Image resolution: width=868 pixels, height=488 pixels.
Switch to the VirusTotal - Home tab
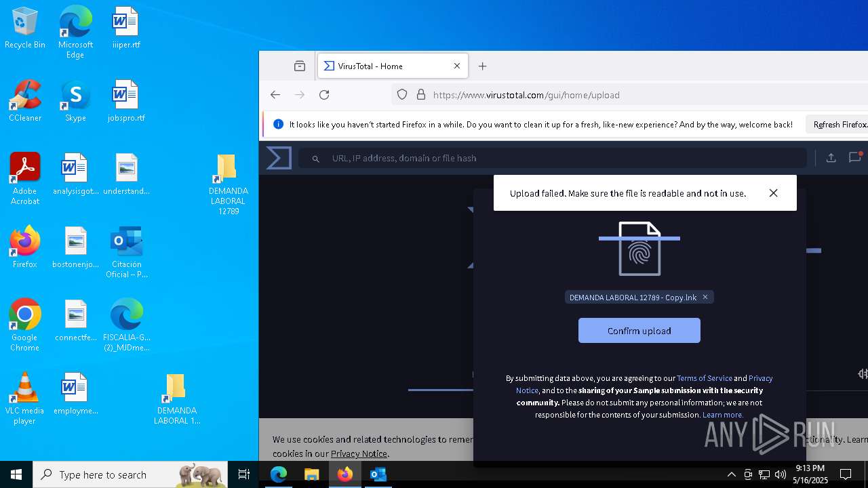point(391,66)
